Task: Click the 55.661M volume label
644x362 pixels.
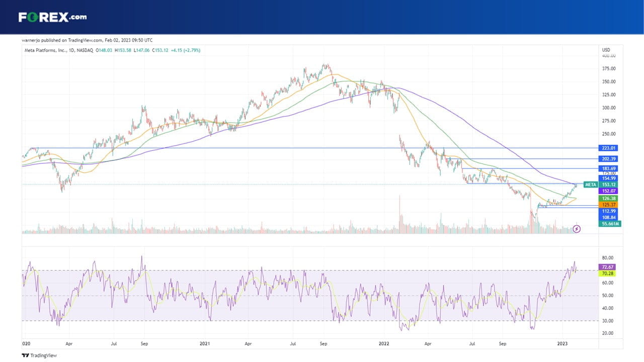Action: 609,224
